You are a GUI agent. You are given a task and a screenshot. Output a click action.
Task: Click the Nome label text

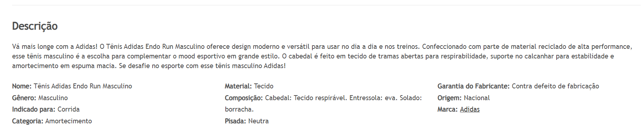tap(22, 86)
